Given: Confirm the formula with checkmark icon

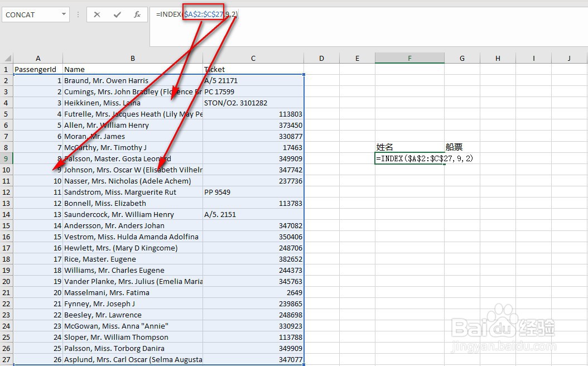Looking at the screenshot, I should (x=117, y=15).
